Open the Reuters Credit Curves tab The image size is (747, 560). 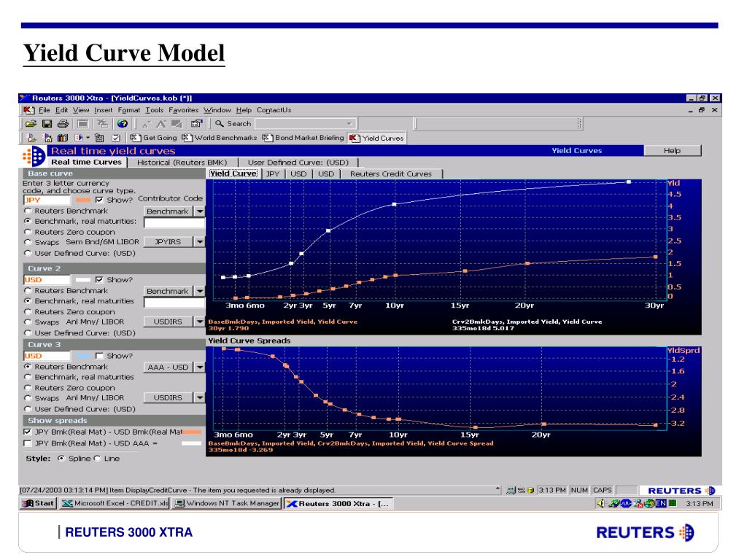[x=391, y=174]
